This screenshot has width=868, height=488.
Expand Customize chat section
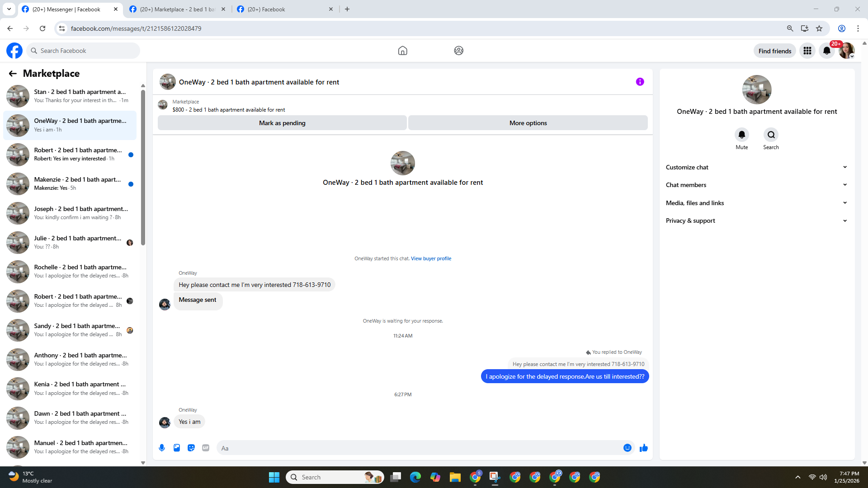point(756,167)
